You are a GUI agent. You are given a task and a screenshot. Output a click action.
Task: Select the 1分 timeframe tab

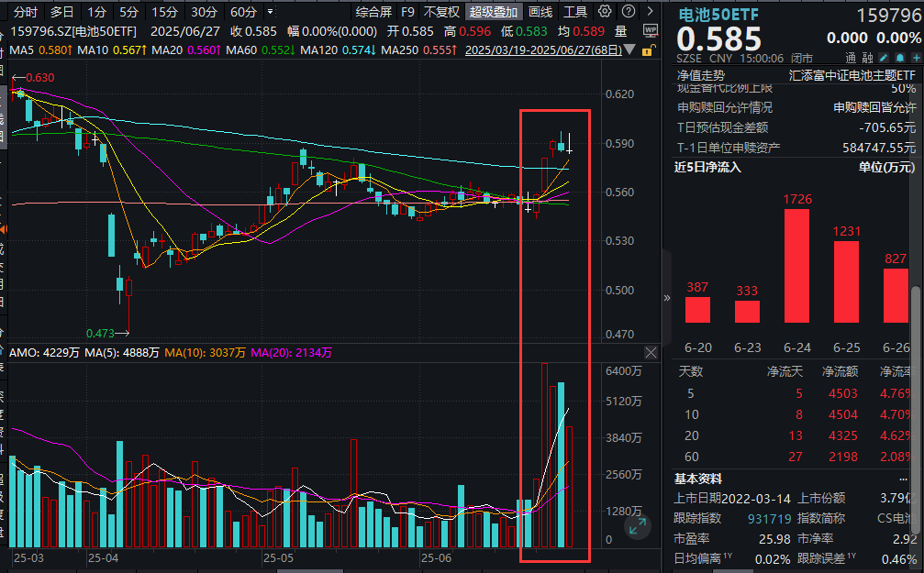96,12
